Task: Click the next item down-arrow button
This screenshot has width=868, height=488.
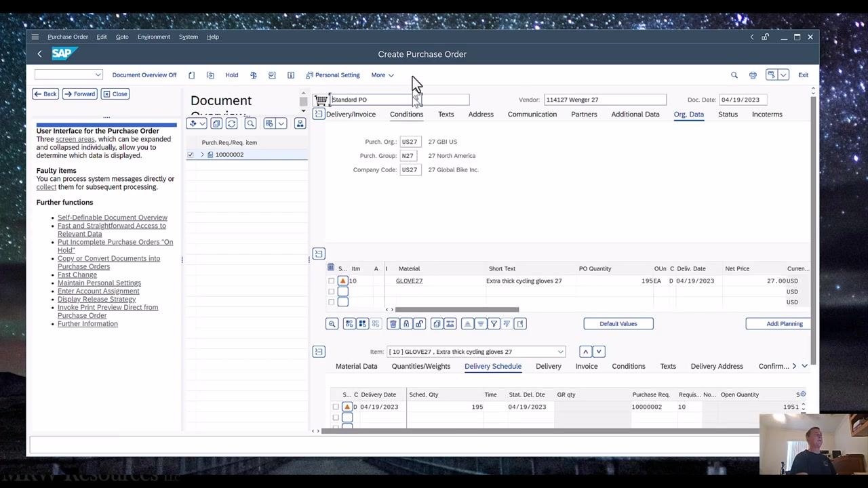Action: [598, 352]
